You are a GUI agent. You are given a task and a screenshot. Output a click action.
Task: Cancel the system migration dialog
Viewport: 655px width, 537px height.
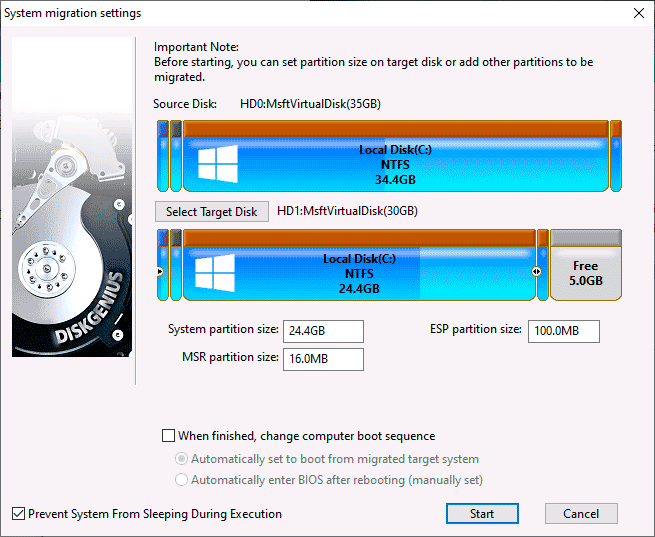click(580, 514)
